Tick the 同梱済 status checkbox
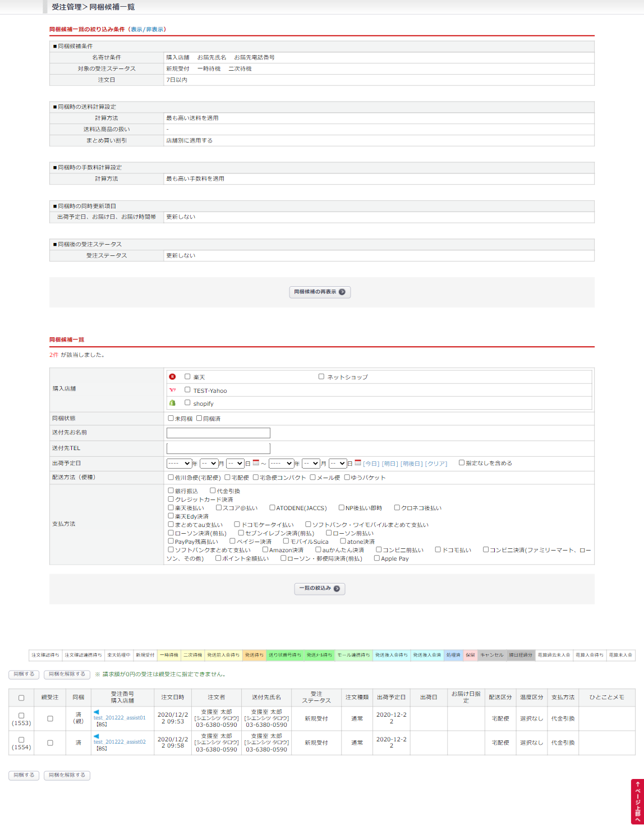This screenshot has height=825, width=644. (199, 418)
